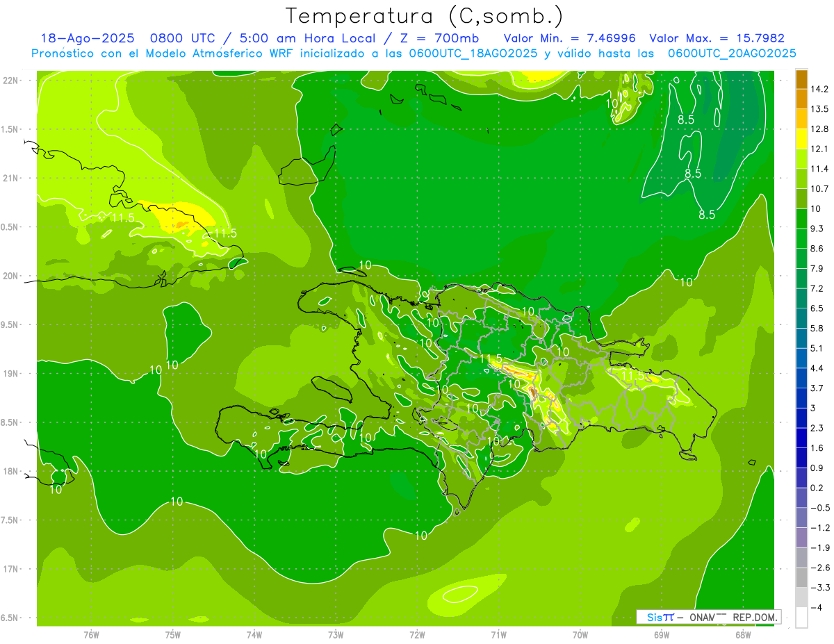This screenshot has width=834, height=644.
Task: Click the '10' contour label south of Hispaniola near 72W
Action: [x=420, y=535]
